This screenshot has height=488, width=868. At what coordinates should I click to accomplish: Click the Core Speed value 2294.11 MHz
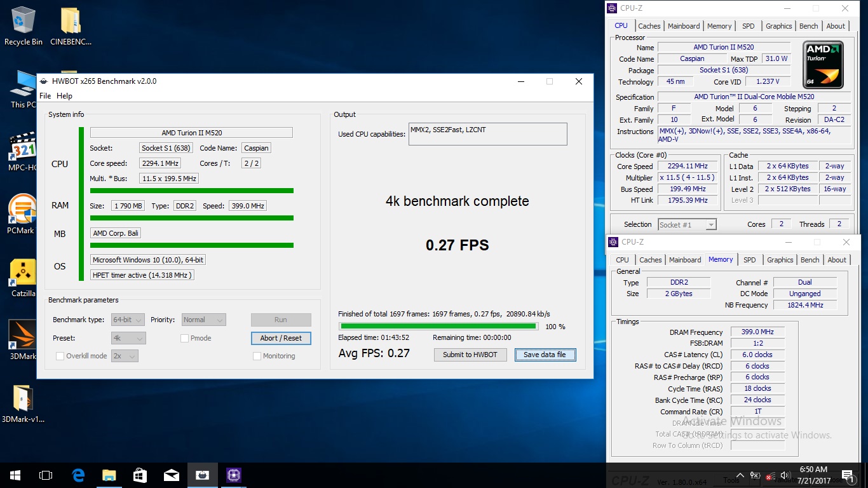coord(688,166)
